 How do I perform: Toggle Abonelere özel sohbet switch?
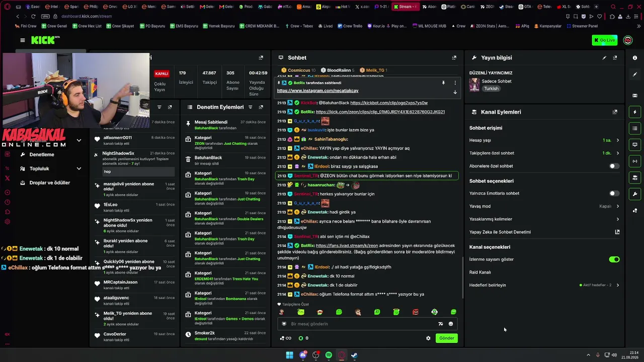(614, 166)
